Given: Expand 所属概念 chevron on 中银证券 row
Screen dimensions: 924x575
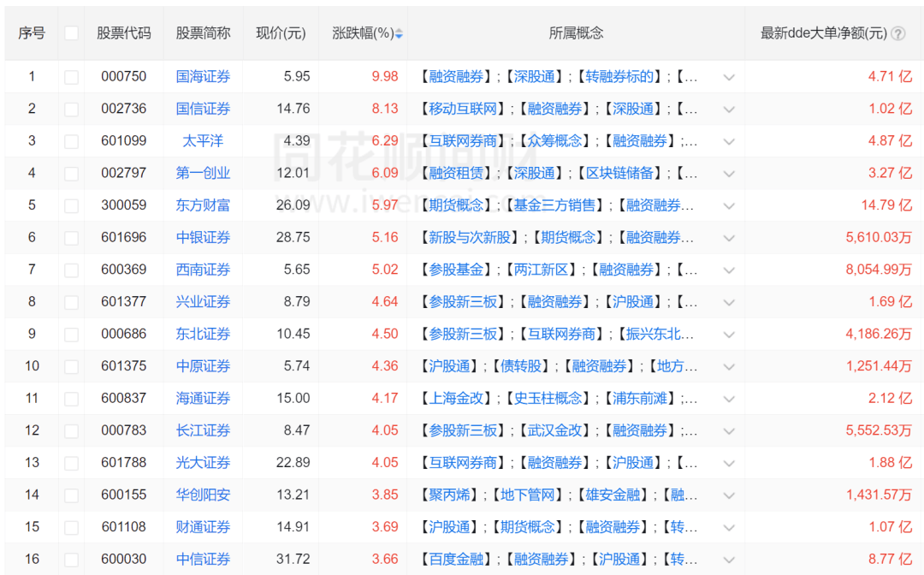Looking at the screenshot, I should tap(729, 237).
